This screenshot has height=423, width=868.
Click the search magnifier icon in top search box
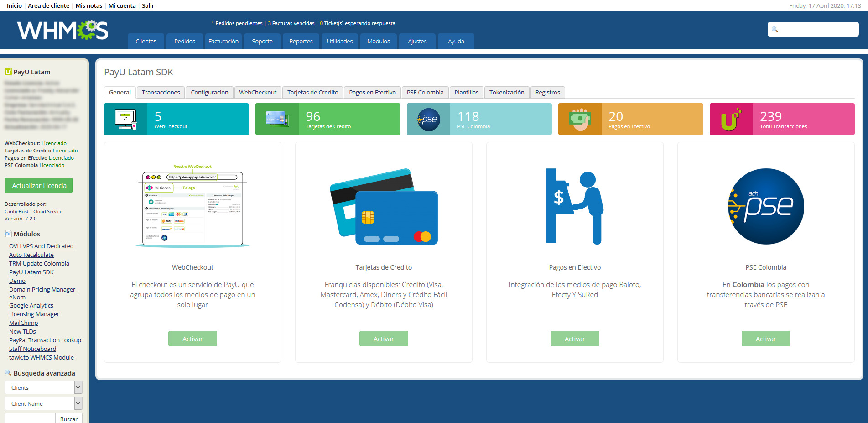coord(774,30)
